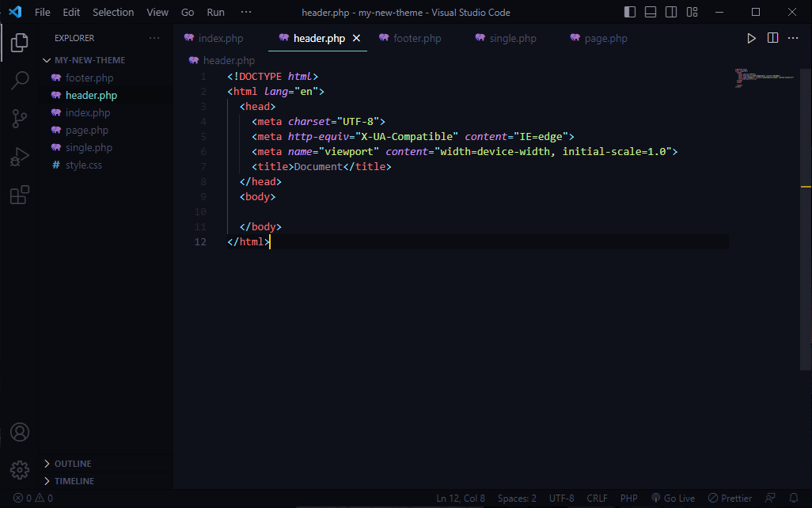
Task: Open the File menu
Action: tap(43, 12)
